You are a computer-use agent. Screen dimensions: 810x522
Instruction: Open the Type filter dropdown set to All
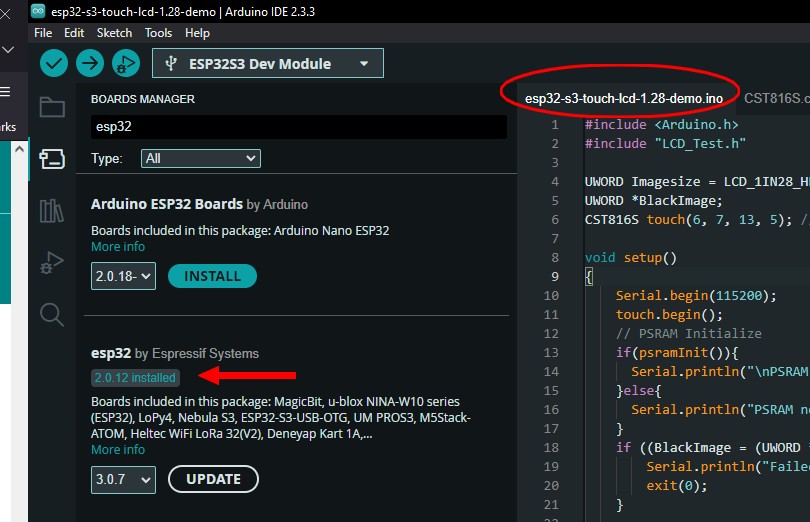(x=200, y=158)
